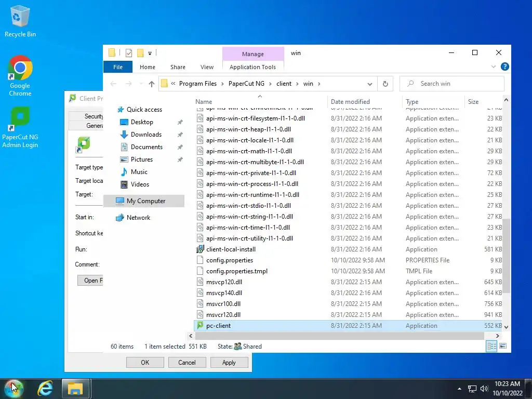
Task: Open Pictures in Quick access
Action: [x=141, y=159]
